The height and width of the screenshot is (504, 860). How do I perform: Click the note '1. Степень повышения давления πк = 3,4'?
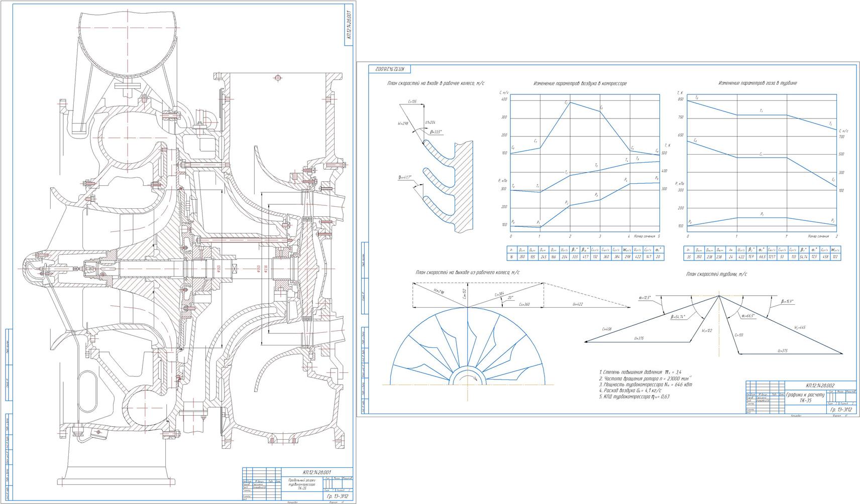(x=640, y=372)
